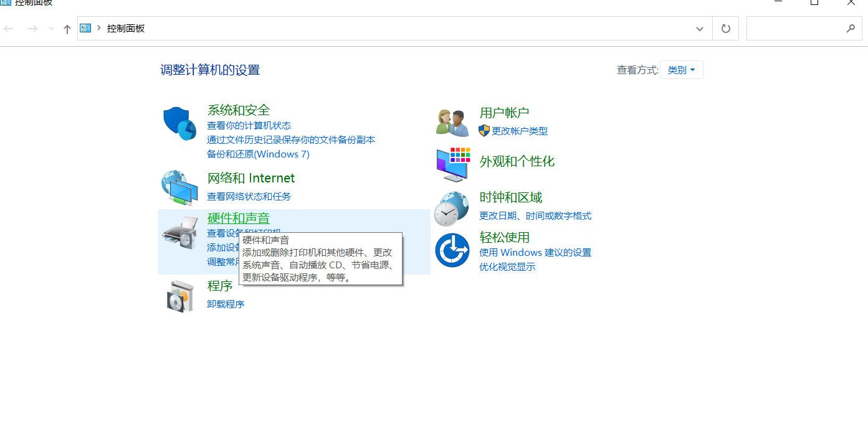The width and height of the screenshot is (868, 437).
Task: Click the refresh button in the toolbar
Action: pos(725,28)
